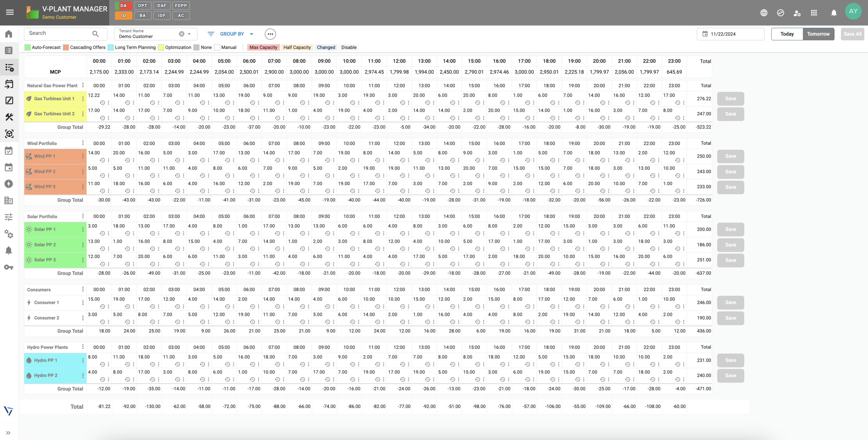868x440 pixels.
Task: Select the OPT module tab
Action: click(143, 6)
